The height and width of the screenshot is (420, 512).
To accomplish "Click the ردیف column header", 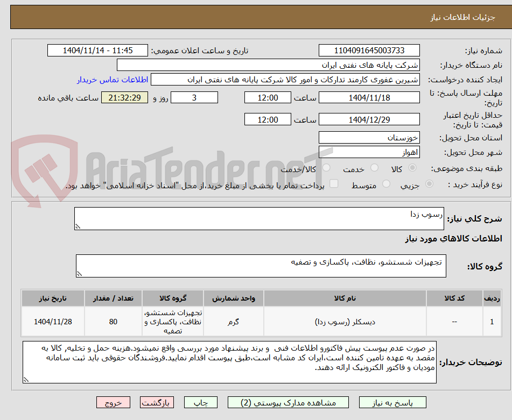I will [x=492, y=298].
